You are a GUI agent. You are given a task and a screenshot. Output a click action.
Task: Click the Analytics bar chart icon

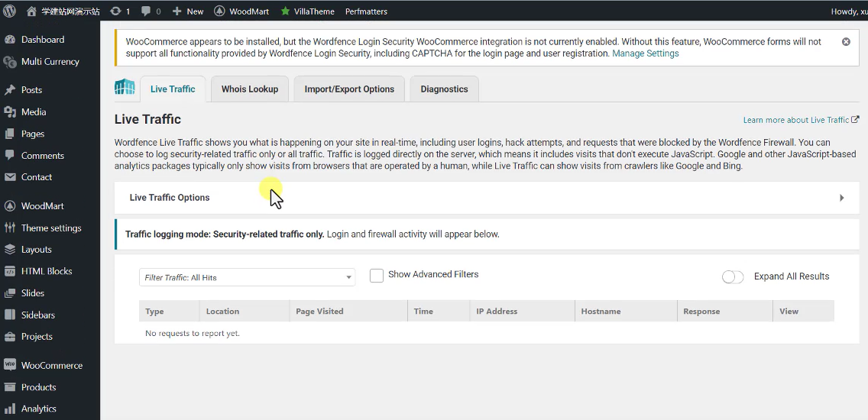pos(9,409)
